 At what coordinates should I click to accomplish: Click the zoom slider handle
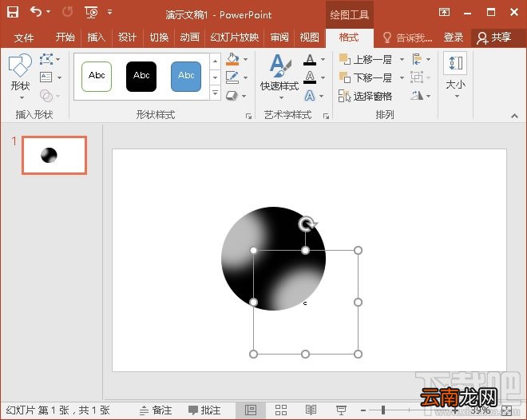tap(382, 410)
